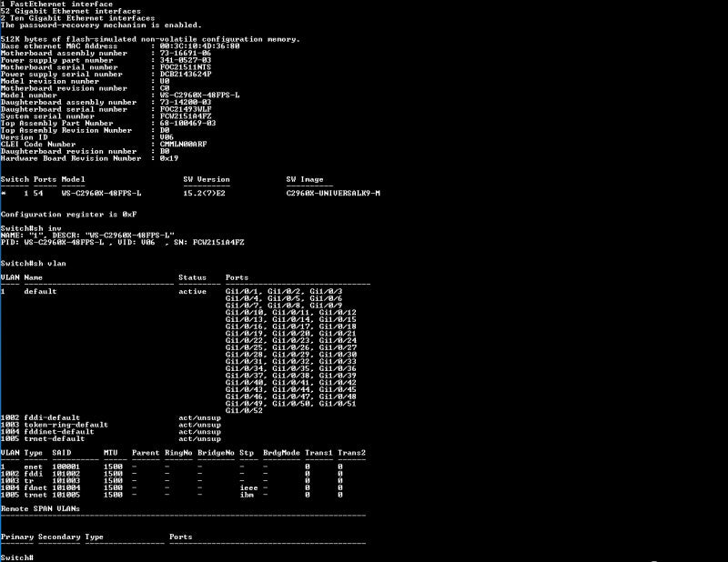Click the '52 Gigabit Ethernet interfaces' line
This screenshot has width=728, height=562.
[x=71, y=11]
